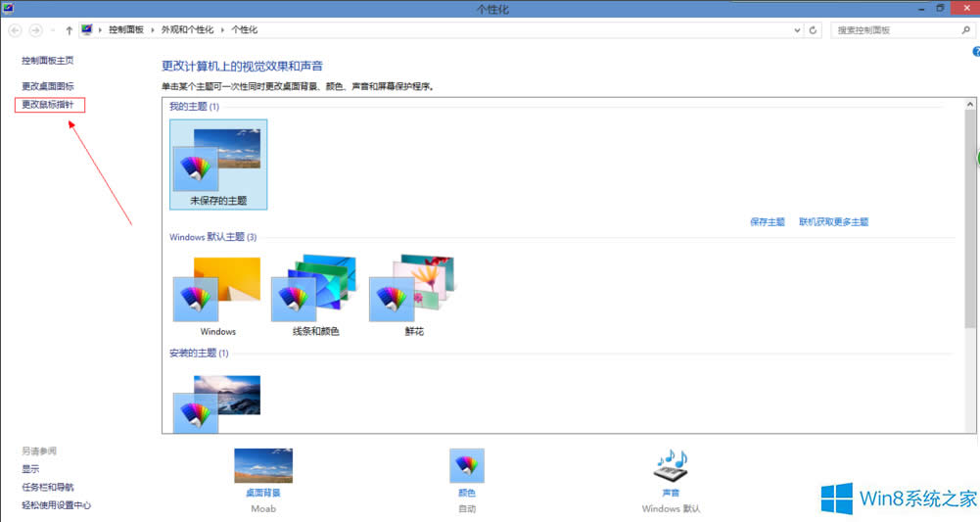Open the 更改桌面图标 link

click(x=48, y=86)
